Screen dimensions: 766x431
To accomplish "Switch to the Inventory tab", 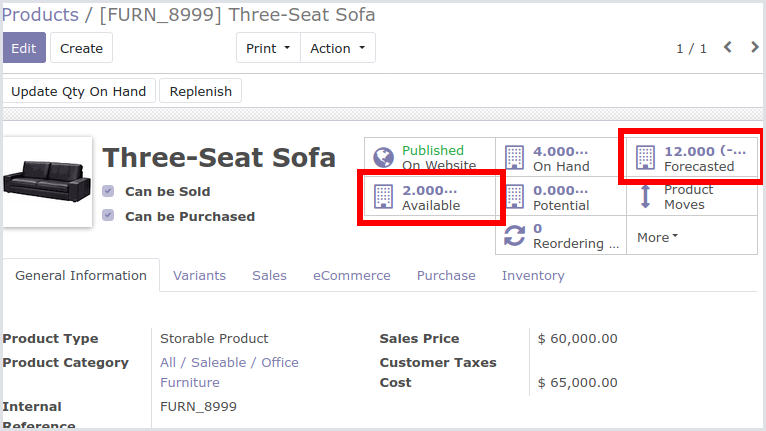I will pos(533,276).
